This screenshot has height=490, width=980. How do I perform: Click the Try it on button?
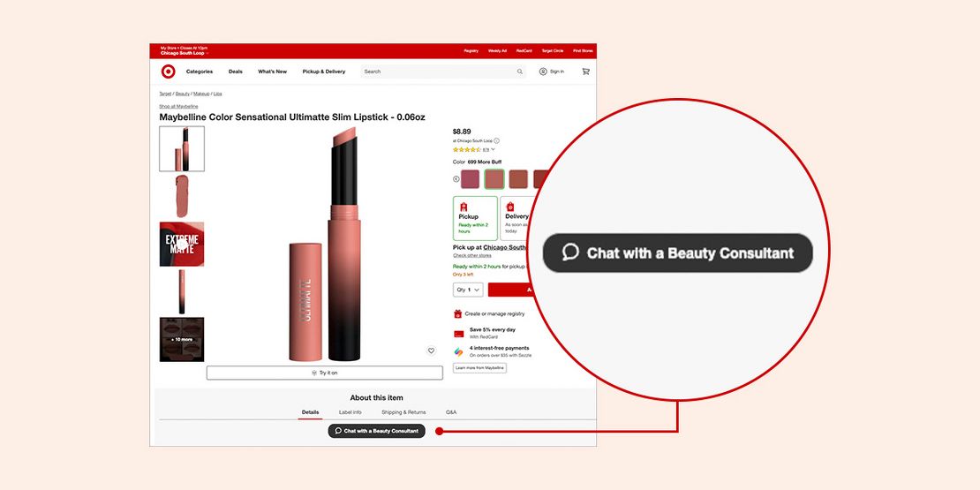324,373
